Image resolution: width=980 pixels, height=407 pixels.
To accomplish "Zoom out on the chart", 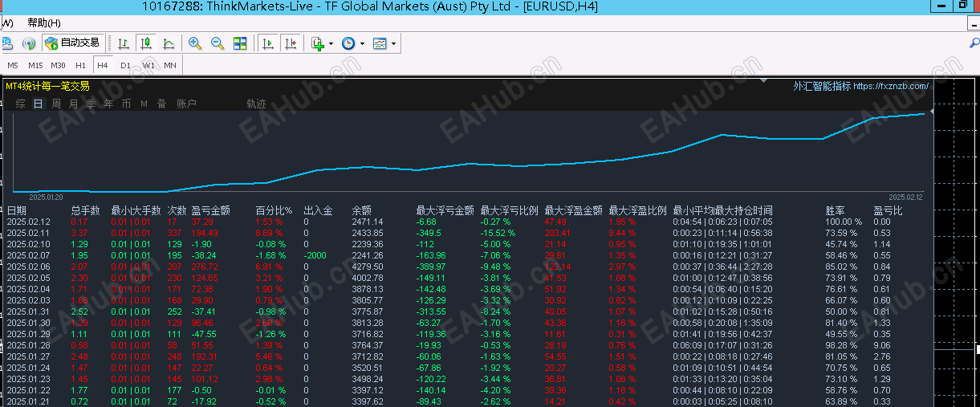I will (x=218, y=43).
